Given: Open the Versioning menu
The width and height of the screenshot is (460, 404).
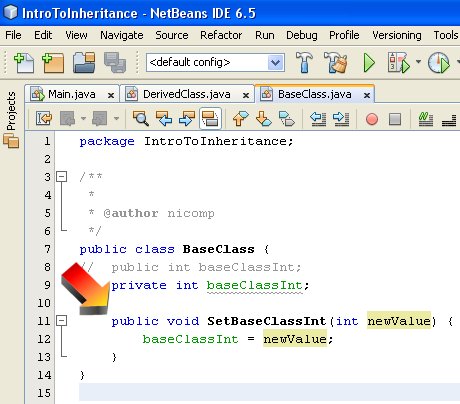Looking at the screenshot, I should tap(397, 35).
